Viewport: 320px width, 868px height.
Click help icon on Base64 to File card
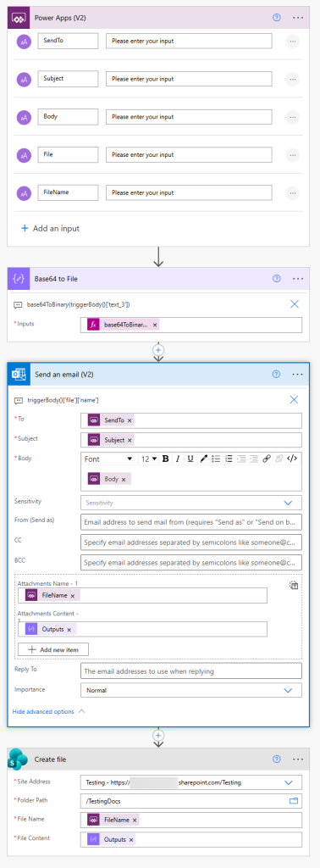[277, 278]
